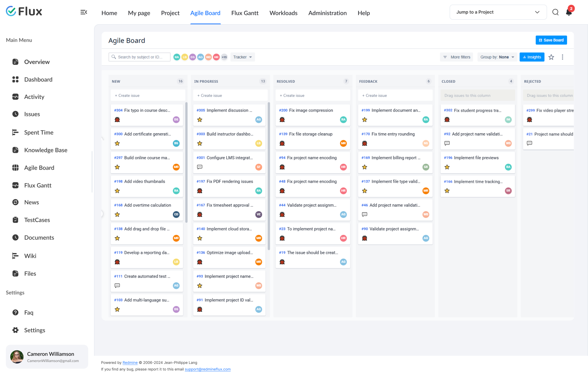Click the NEW column count badge 16
588x376 pixels.
[x=181, y=81]
